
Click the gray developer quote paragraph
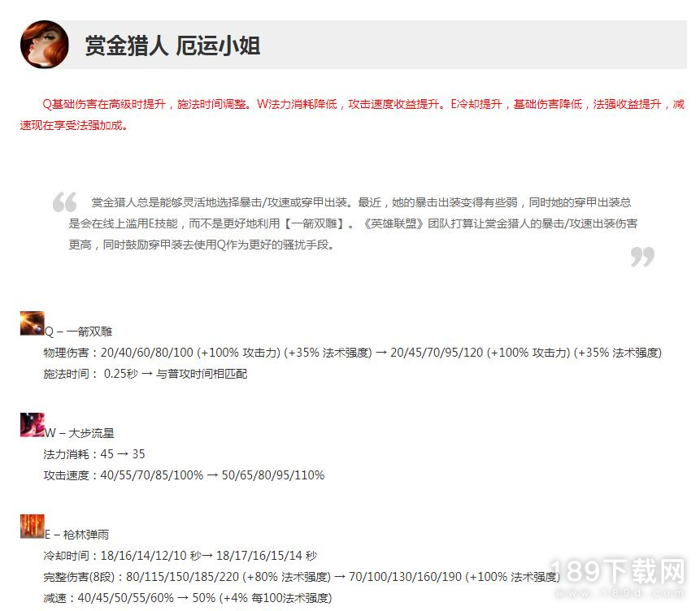(x=353, y=223)
